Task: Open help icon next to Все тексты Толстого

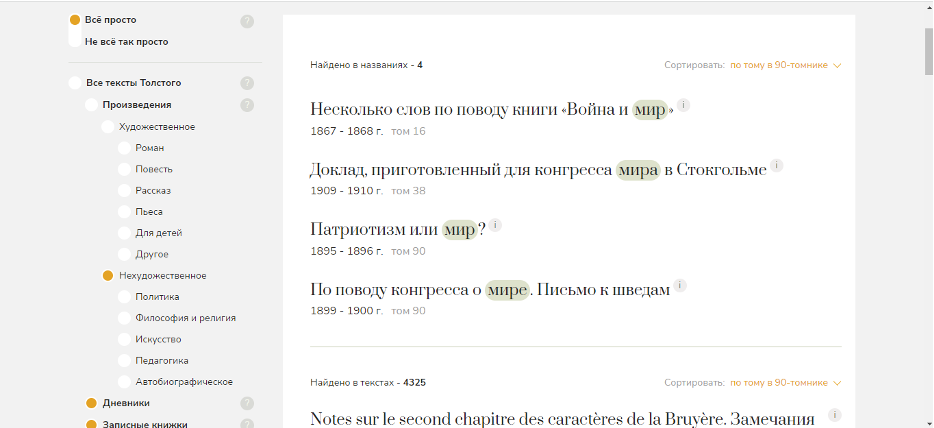Action: [x=247, y=83]
